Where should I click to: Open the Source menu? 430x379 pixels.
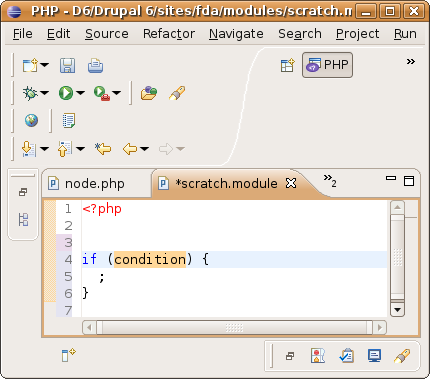coord(107,34)
